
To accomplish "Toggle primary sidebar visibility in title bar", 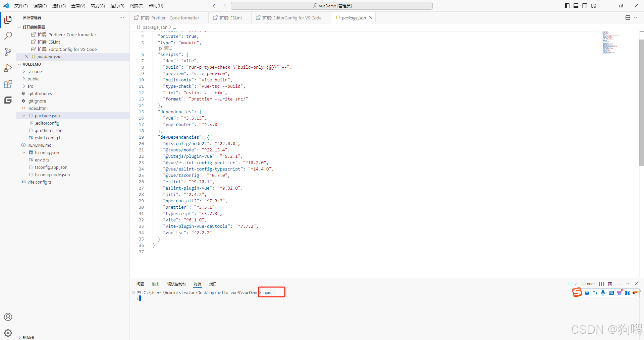I will point(567,5).
